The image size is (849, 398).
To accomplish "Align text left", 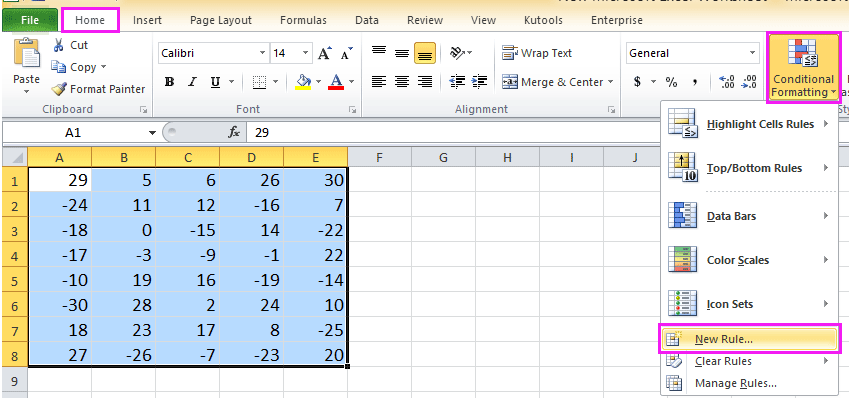I will tap(379, 82).
